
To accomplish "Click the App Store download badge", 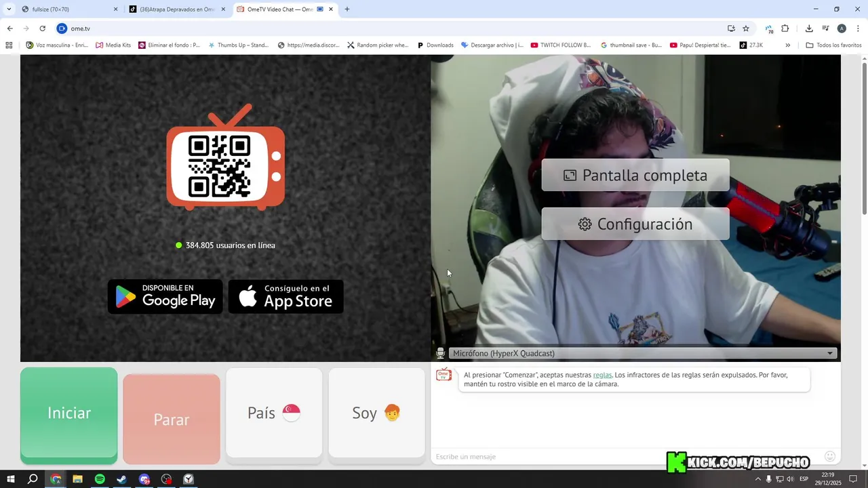I will click(x=285, y=297).
